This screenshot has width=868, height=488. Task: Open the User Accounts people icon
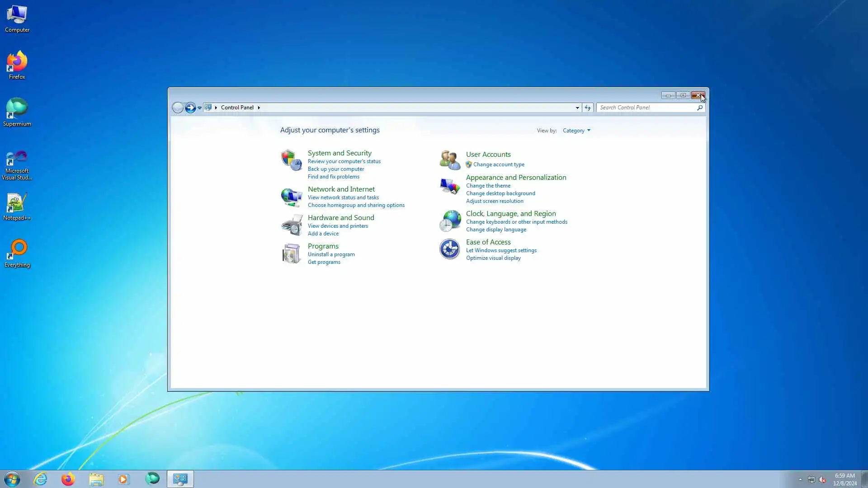pyautogui.click(x=449, y=160)
